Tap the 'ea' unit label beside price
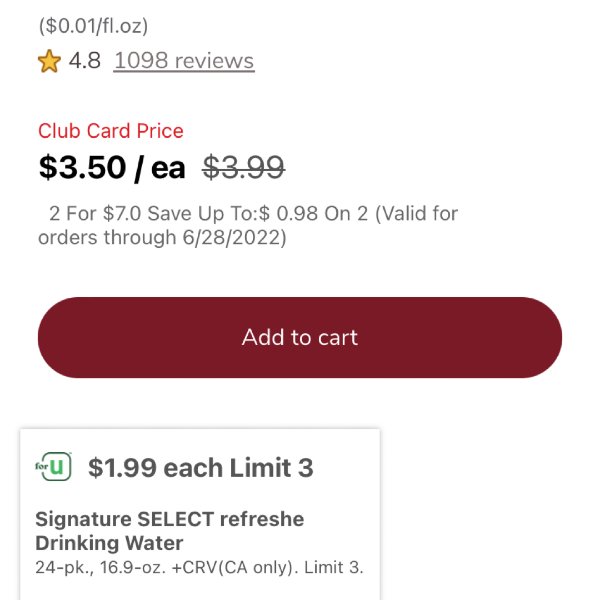 (x=168, y=168)
